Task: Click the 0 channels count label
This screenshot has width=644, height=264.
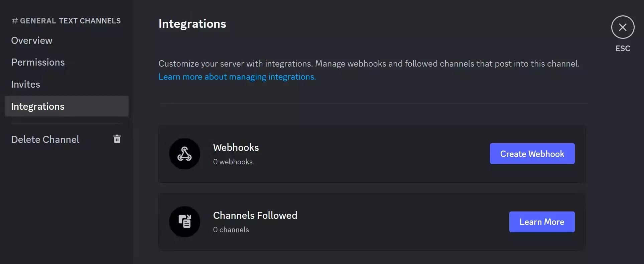Action: click(231, 230)
